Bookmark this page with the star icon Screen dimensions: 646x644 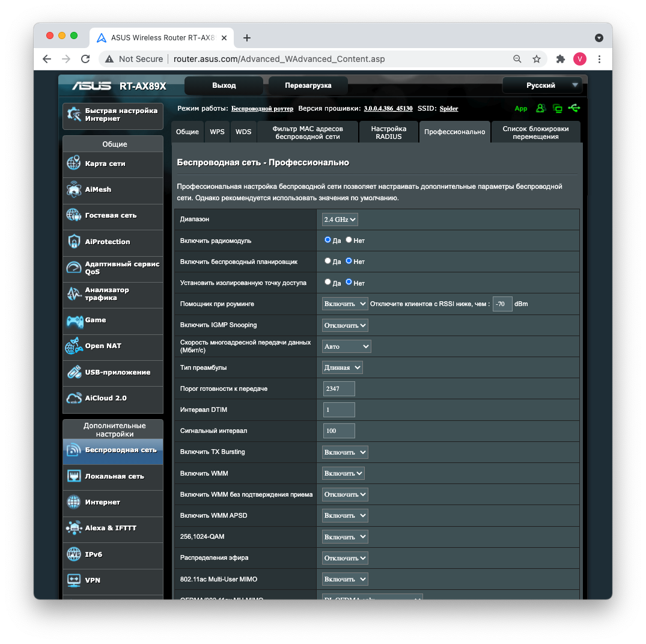pyautogui.click(x=537, y=59)
